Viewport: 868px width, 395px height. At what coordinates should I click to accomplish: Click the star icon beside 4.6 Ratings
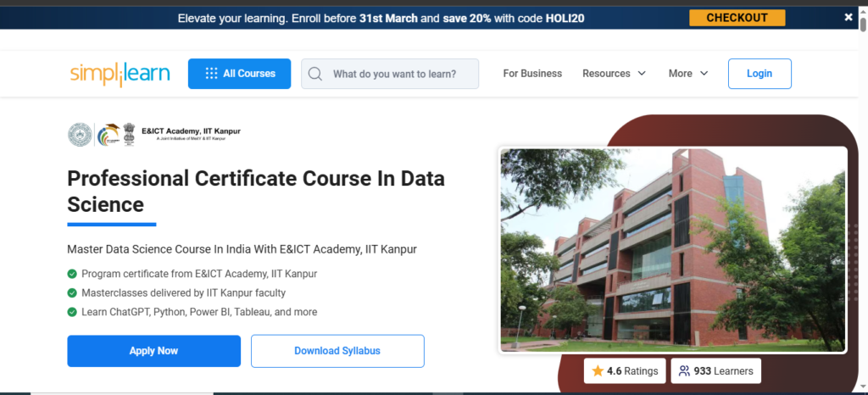tap(598, 370)
